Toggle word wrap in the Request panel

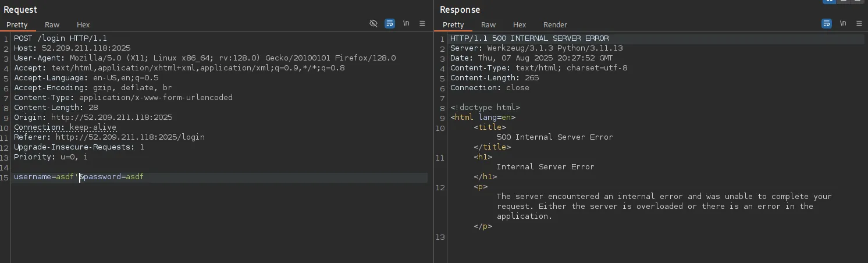click(390, 23)
